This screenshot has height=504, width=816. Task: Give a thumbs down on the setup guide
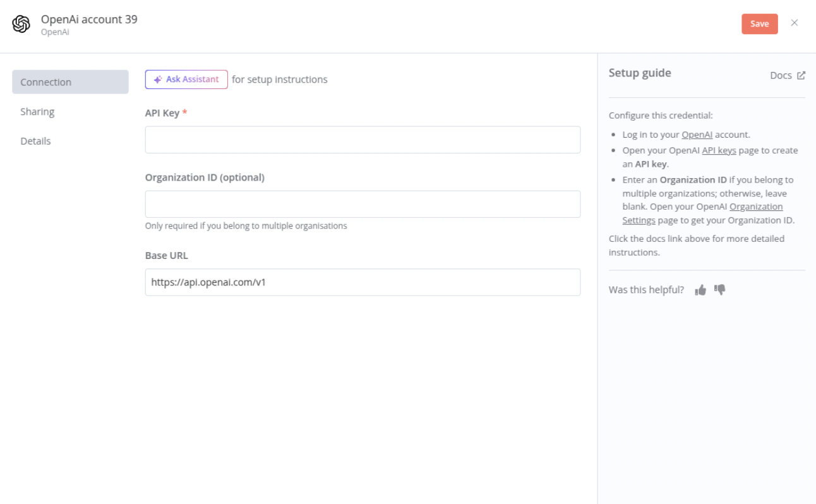[x=719, y=289]
